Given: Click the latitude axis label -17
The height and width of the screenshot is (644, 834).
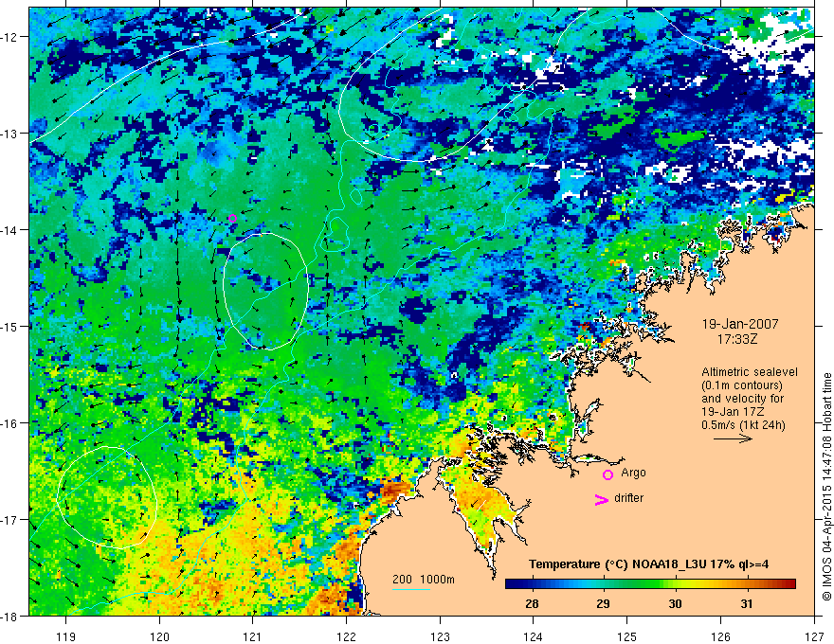Looking at the screenshot, I should point(10,519).
